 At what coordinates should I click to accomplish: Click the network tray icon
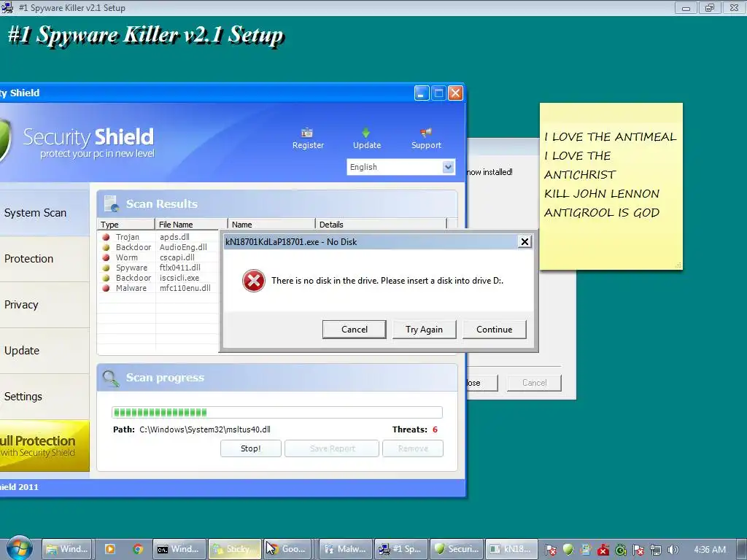coord(656,550)
